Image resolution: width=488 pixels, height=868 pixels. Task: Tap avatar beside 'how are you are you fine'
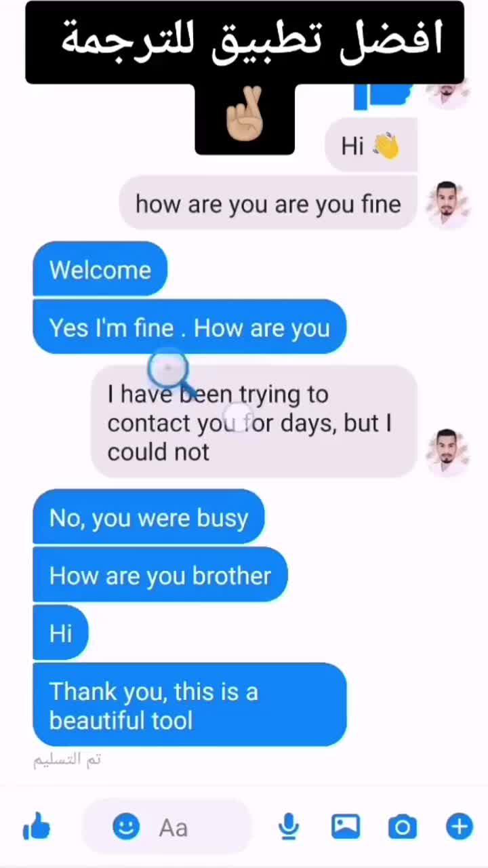447,203
